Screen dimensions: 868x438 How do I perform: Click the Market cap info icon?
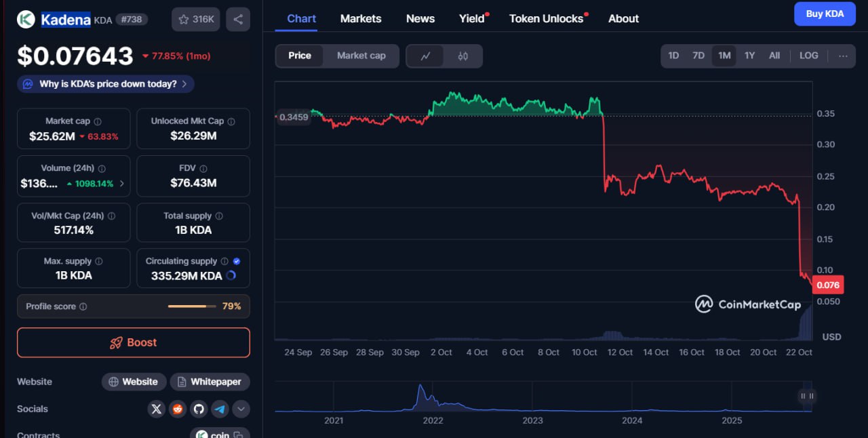(x=98, y=121)
